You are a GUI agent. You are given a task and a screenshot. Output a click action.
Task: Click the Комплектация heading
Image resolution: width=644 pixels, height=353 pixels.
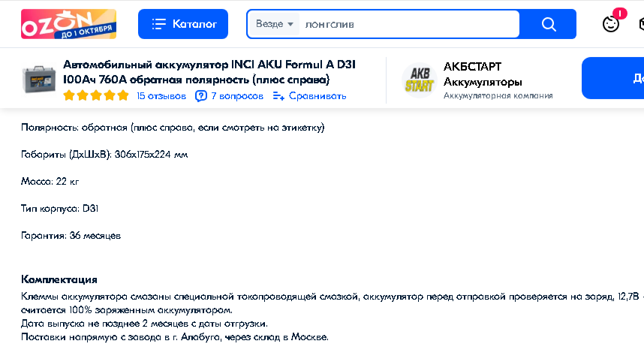(59, 279)
